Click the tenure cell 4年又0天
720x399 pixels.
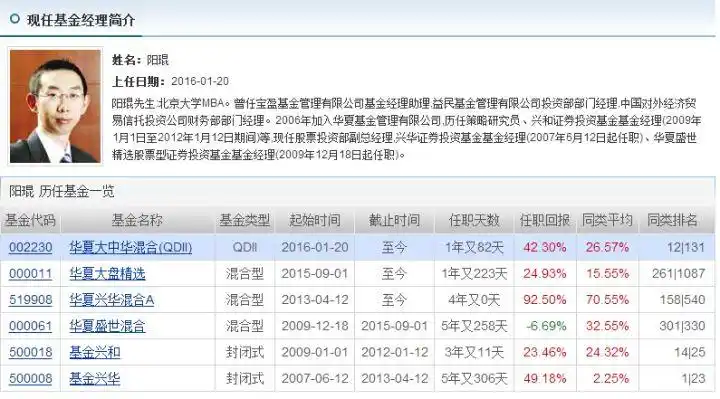click(x=474, y=300)
